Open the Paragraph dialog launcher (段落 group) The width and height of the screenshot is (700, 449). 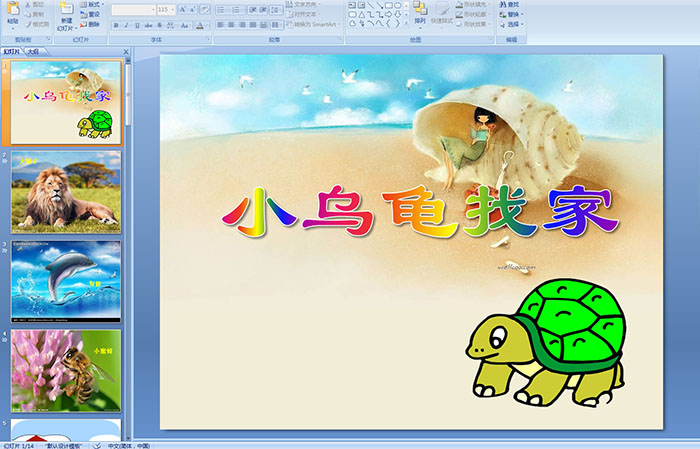pyautogui.click(x=340, y=40)
